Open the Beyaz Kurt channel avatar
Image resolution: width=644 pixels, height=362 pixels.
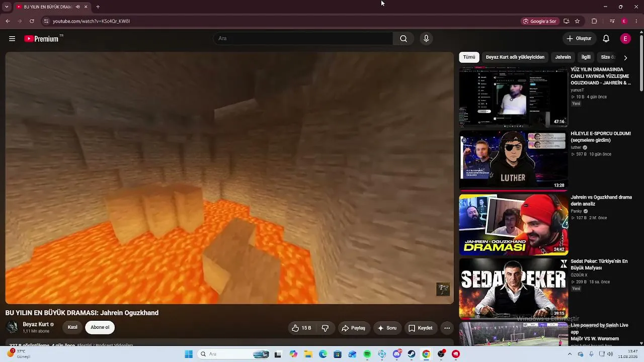(12, 327)
